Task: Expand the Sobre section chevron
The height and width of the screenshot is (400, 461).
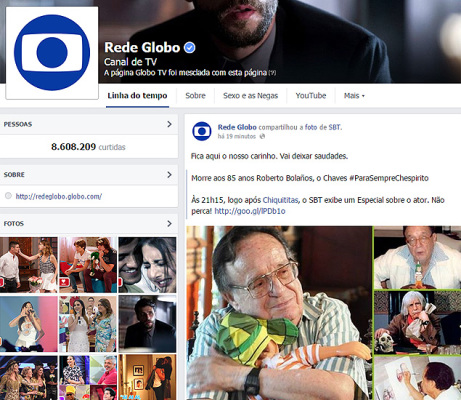Action: [169, 174]
